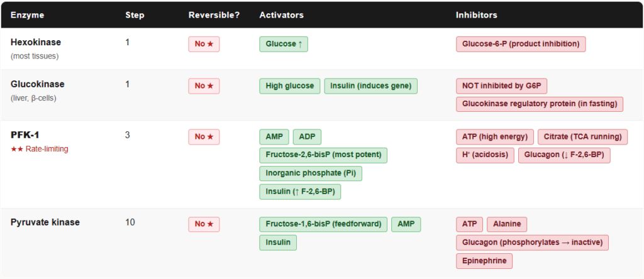Select Glucokinase regulatory protein tag
The image size is (644, 279).
pyautogui.click(x=539, y=104)
